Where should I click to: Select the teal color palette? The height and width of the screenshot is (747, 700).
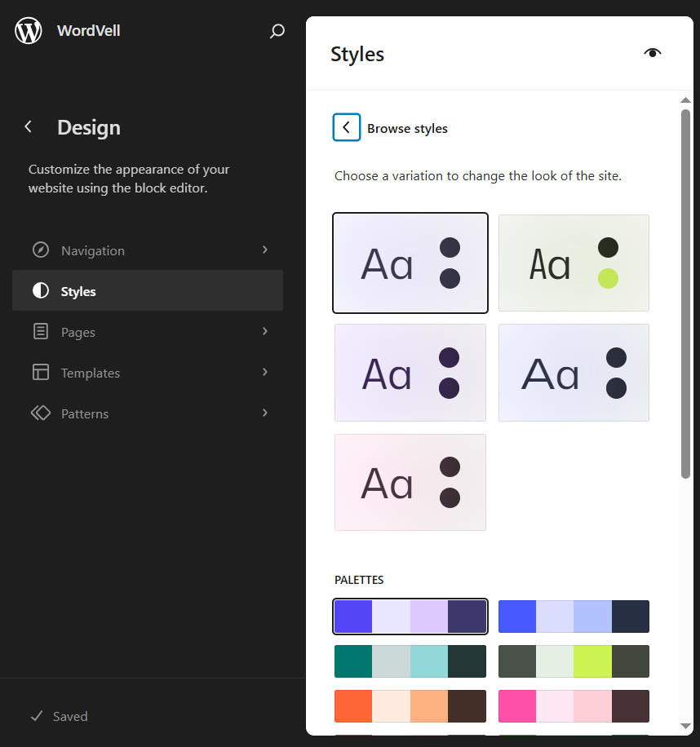(410, 661)
